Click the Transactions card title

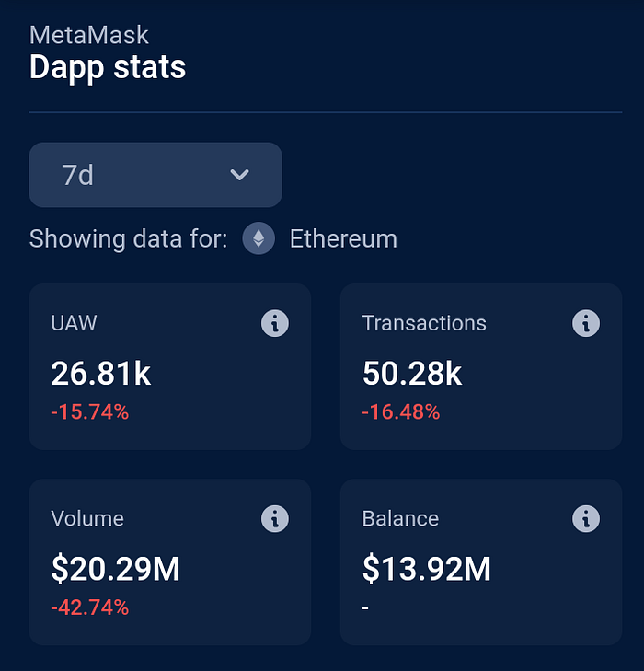tap(424, 324)
